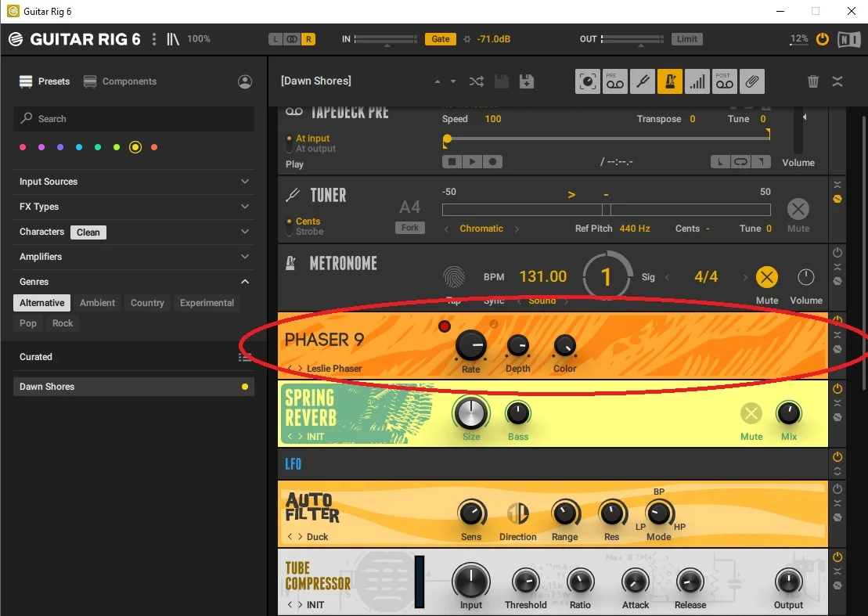Click the tuner Fork button
The width and height of the screenshot is (868, 616).
pyautogui.click(x=409, y=228)
